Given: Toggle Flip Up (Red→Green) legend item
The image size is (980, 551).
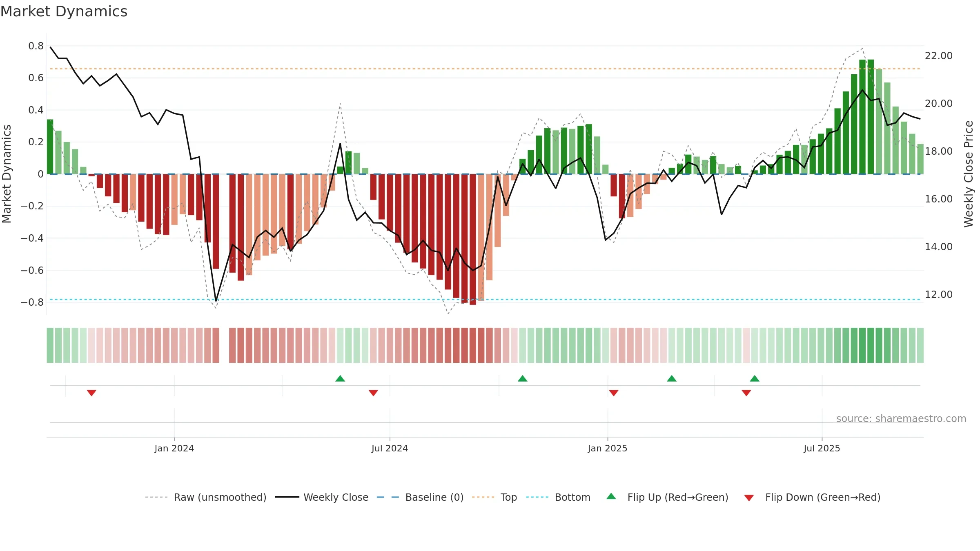Looking at the screenshot, I should [667, 497].
